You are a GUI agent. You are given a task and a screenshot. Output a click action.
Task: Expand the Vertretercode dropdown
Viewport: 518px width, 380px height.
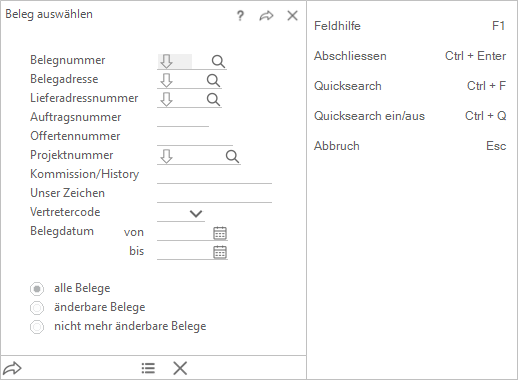[196, 214]
